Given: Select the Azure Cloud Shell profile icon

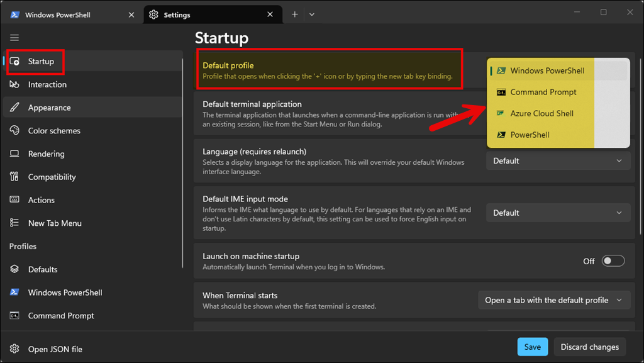Looking at the screenshot, I should tap(501, 113).
